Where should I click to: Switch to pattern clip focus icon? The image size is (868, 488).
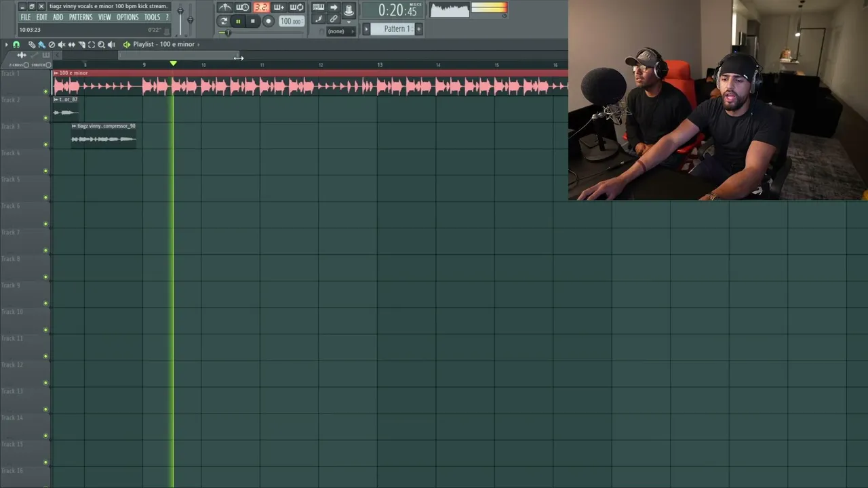click(46, 55)
